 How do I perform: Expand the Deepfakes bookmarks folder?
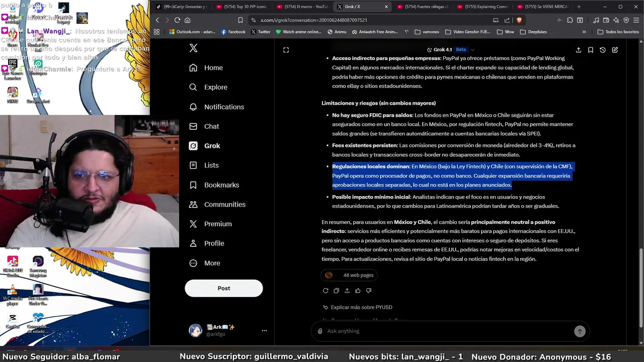533,32
